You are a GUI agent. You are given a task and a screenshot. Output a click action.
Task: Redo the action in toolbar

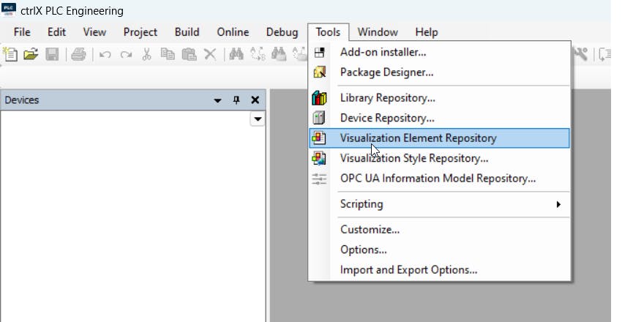pos(126,55)
